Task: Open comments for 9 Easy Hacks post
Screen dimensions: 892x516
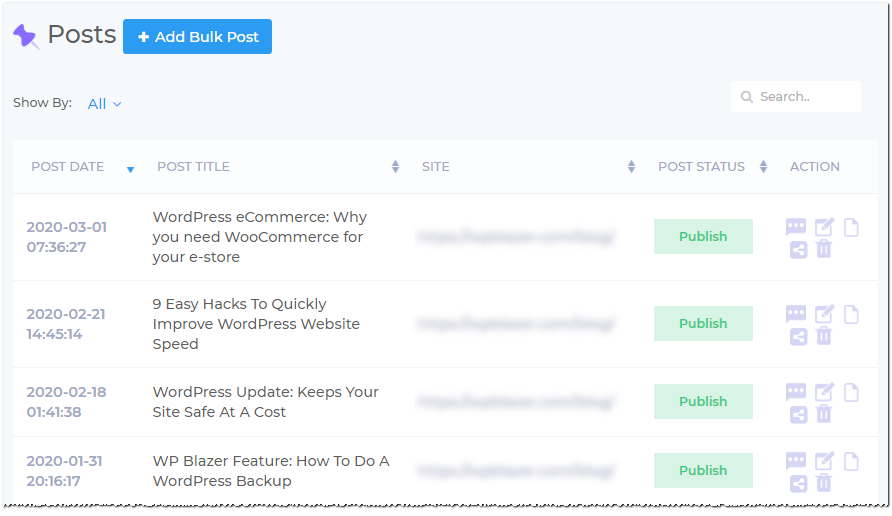Action: point(796,314)
